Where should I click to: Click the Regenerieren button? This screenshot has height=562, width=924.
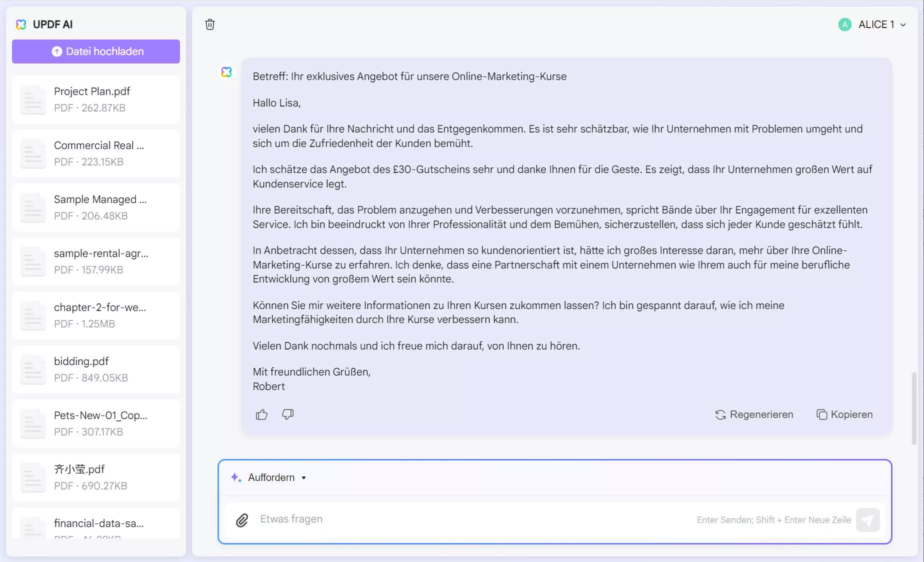(x=754, y=414)
